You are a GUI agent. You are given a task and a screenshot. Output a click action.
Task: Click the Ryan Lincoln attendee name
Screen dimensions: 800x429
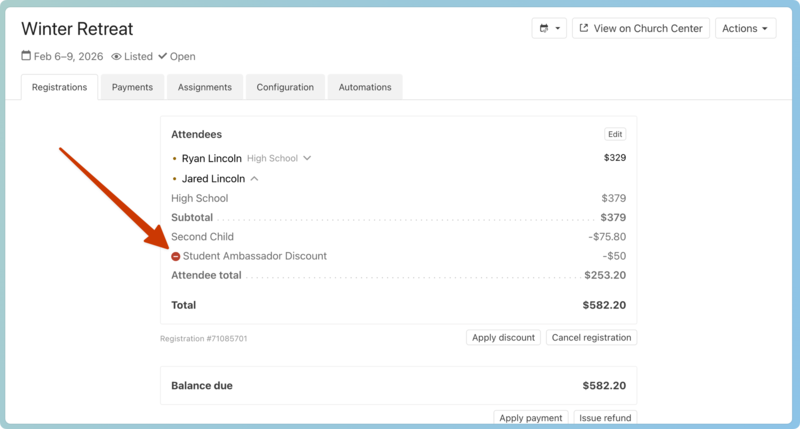pyautogui.click(x=211, y=158)
